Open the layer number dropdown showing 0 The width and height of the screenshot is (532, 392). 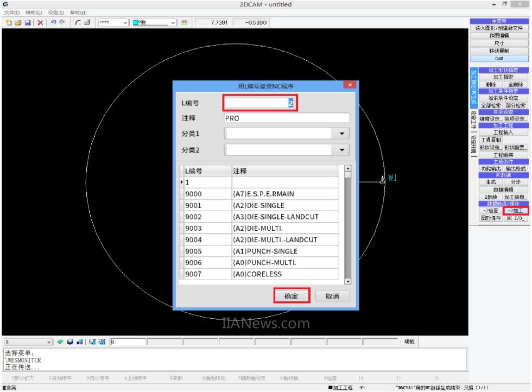click(x=50, y=342)
